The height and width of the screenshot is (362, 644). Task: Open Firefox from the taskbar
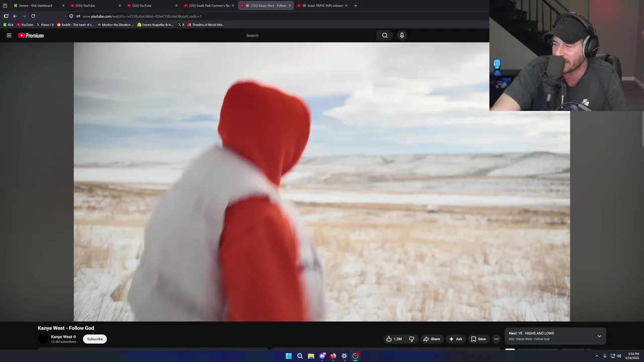[333, 356]
